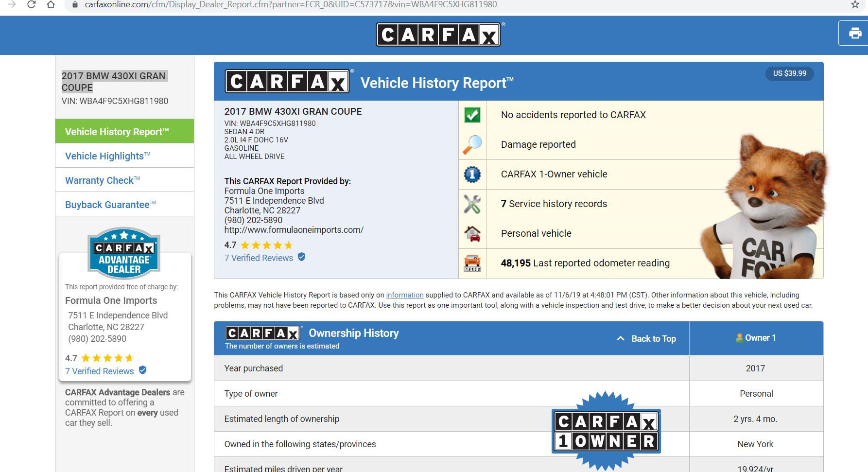Click the browser forward arrow
Viewport: 868px width, 472px height.
tap(12, 4)
